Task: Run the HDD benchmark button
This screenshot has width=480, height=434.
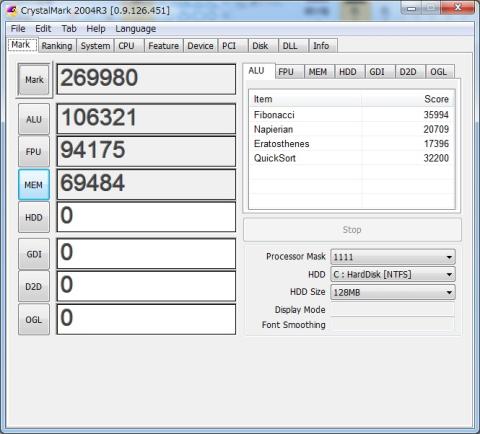Action: coord(34,217)
